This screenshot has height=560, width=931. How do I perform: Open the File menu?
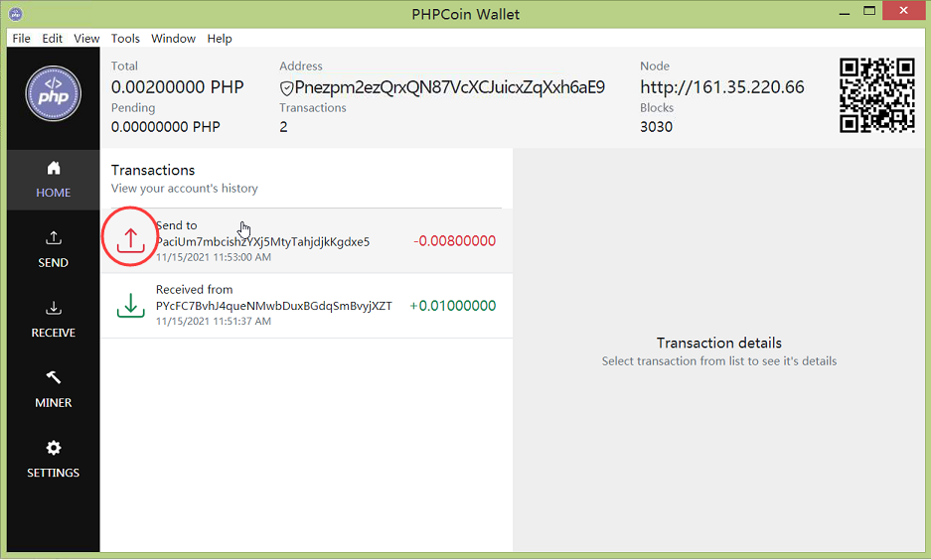tap(21, 39)
